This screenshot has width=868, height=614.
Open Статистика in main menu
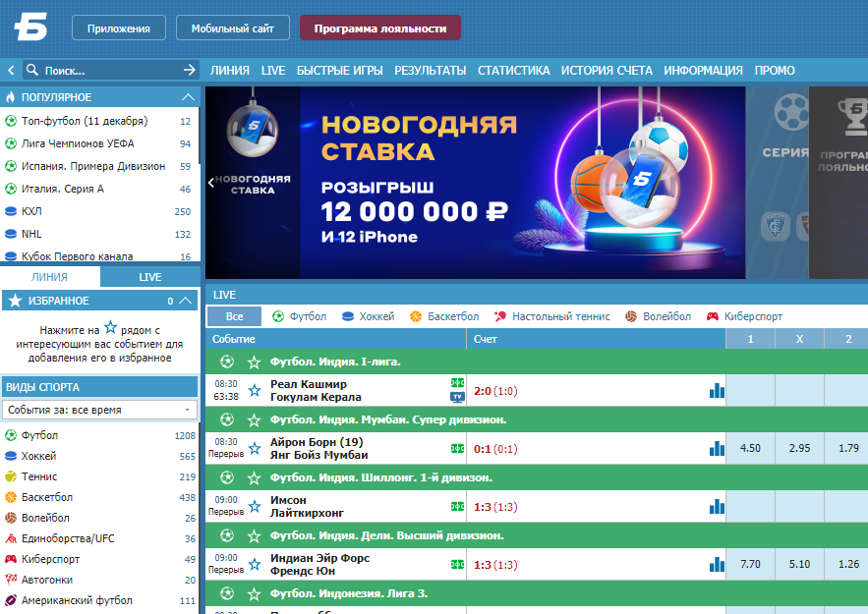514,71
